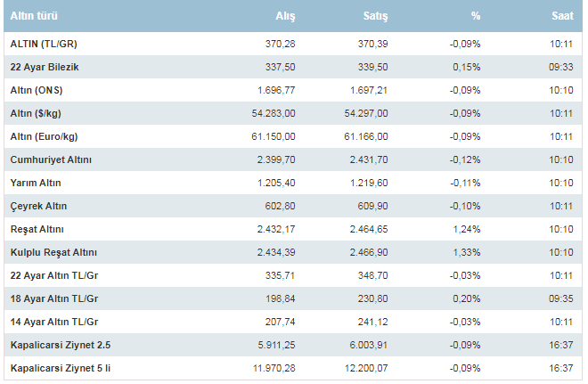Click the 'Saat' column header
Screen dimensions: 588x384
click(562, 17)
